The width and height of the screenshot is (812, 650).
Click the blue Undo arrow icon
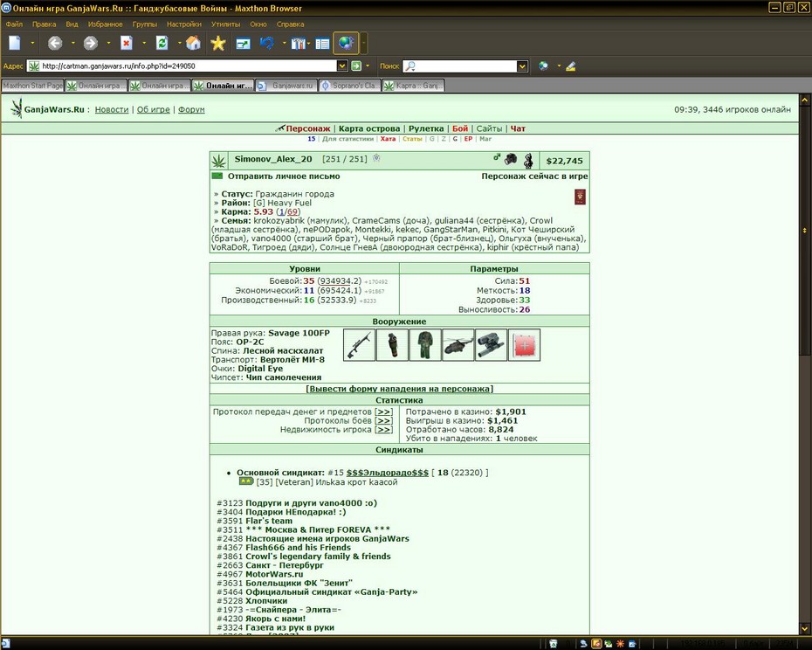267,43
